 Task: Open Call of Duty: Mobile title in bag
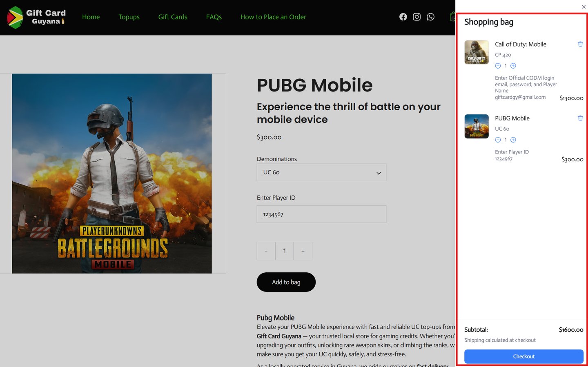521,44
